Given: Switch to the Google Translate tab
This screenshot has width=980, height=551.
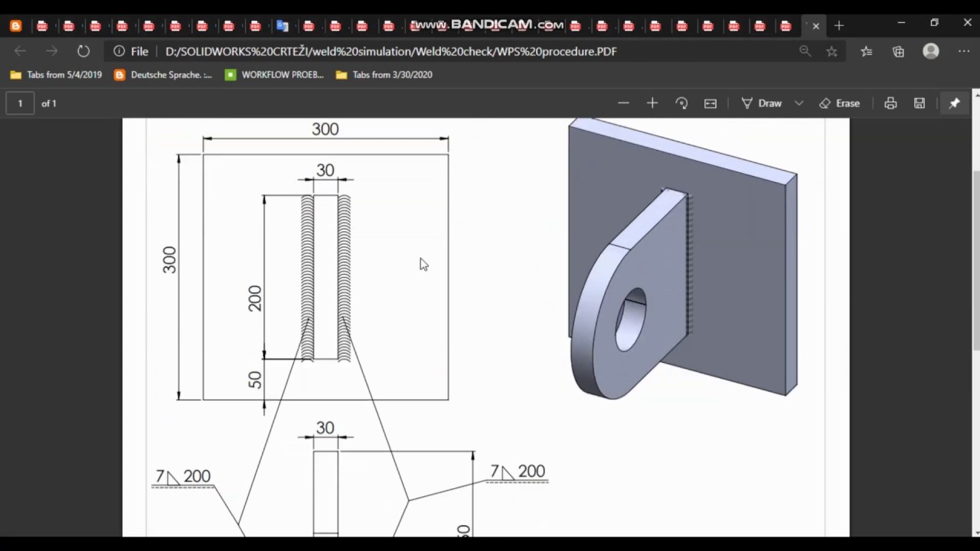Looking at the screenshot, I should (x=283, y=25).
